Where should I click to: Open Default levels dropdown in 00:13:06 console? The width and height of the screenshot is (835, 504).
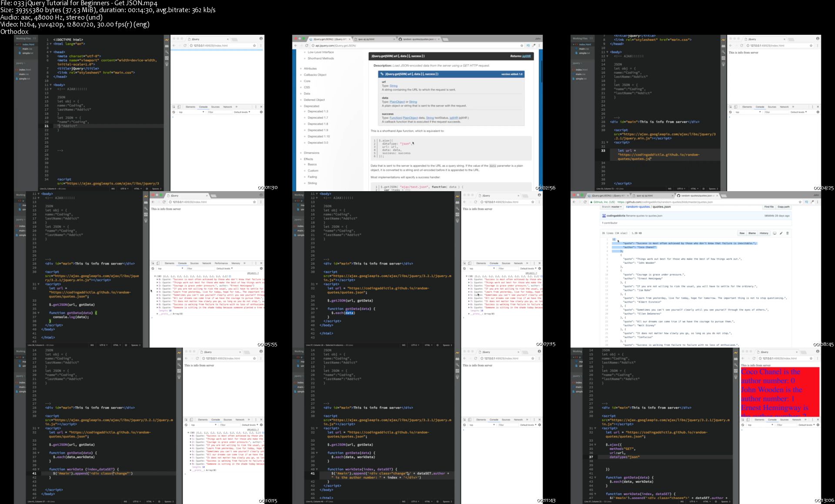pyautogui.click(x=806, y=425)
